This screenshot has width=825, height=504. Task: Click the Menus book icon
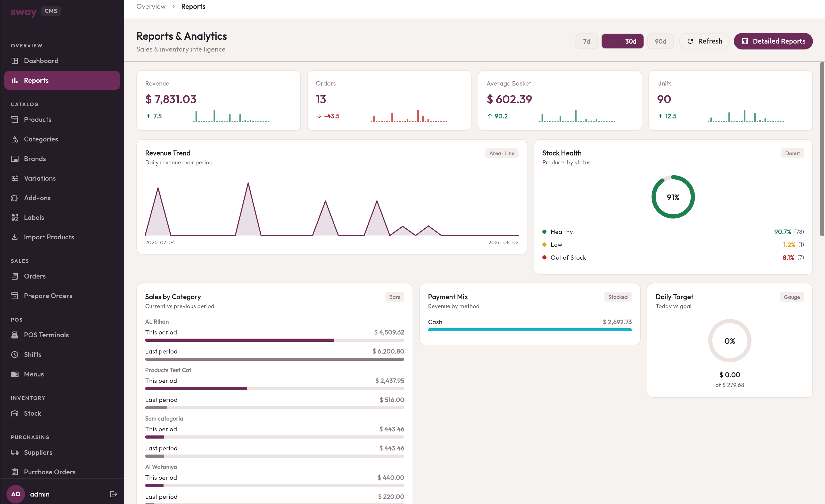click(x=15, y=374)
